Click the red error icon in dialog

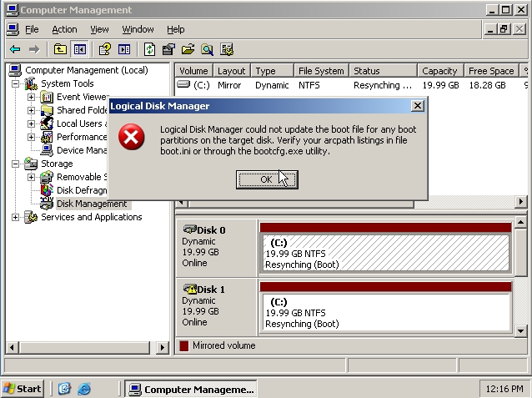point(131,137)
